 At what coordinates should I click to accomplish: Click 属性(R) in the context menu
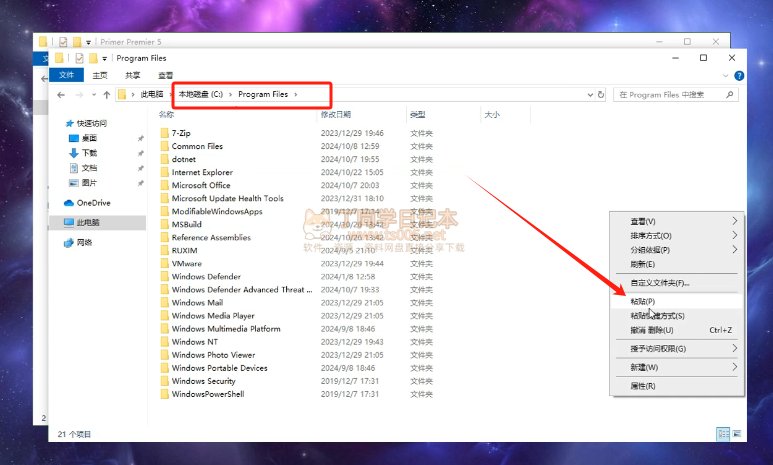(643, 386)
